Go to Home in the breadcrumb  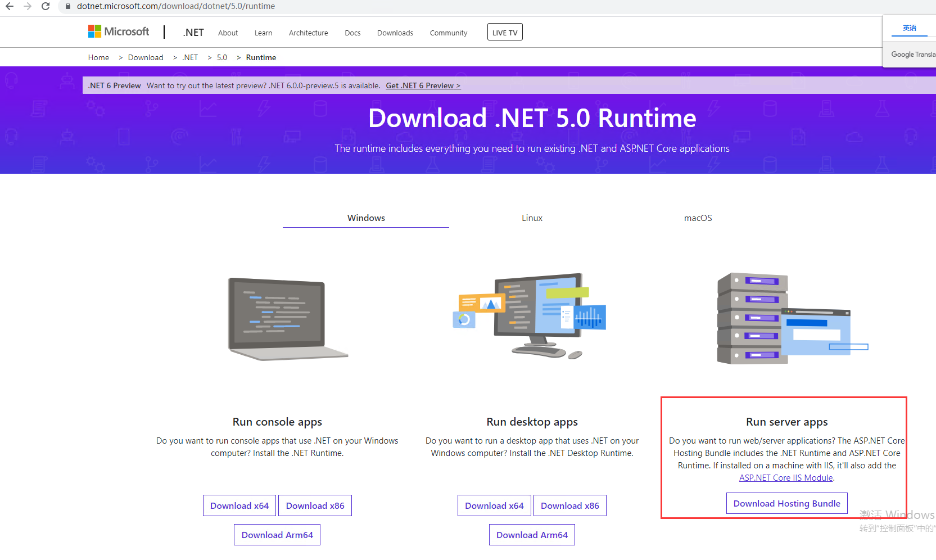(99, 57)
